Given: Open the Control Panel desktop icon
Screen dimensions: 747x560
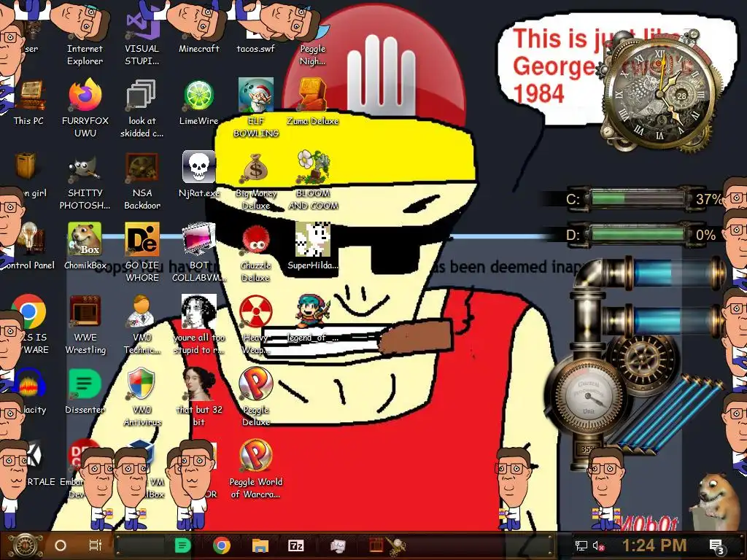Looking at the screenshot, I should click(28, 245).
